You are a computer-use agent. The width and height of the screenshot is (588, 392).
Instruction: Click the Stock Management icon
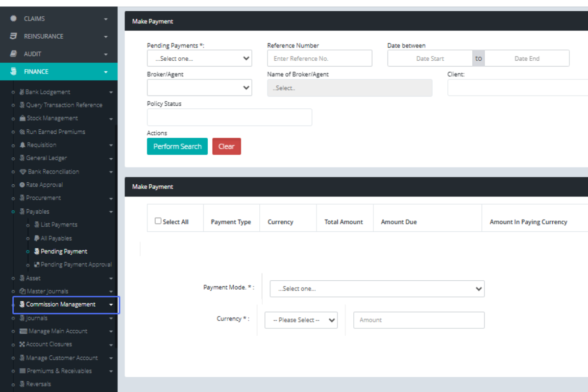pos(23,119)
